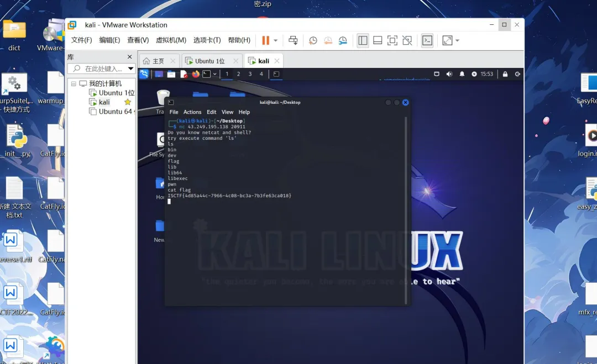Switch to Kali workspace 4
This screenshot has width=597, height=364.
[261, 74]
